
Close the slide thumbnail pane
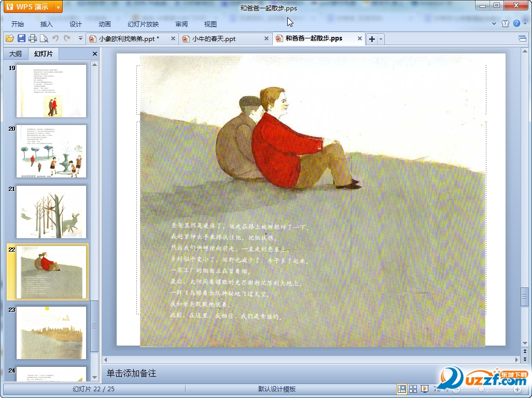point(95,53)
